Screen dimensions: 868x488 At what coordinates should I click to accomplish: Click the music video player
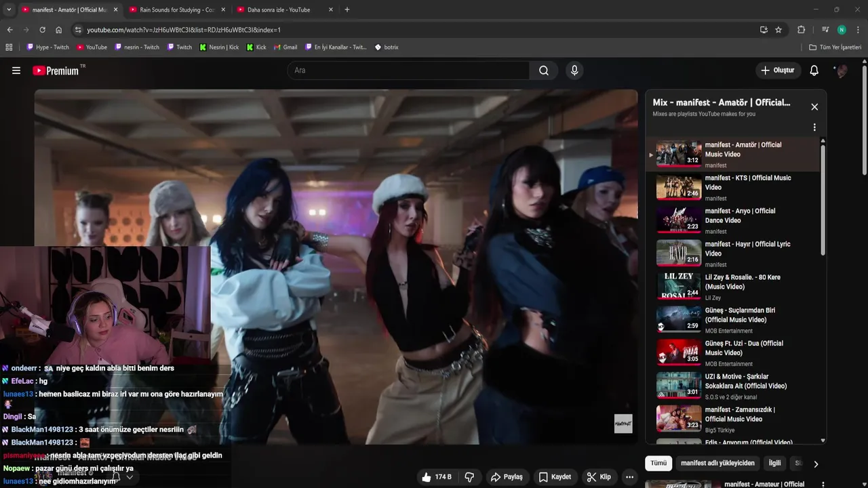(336, 267)
